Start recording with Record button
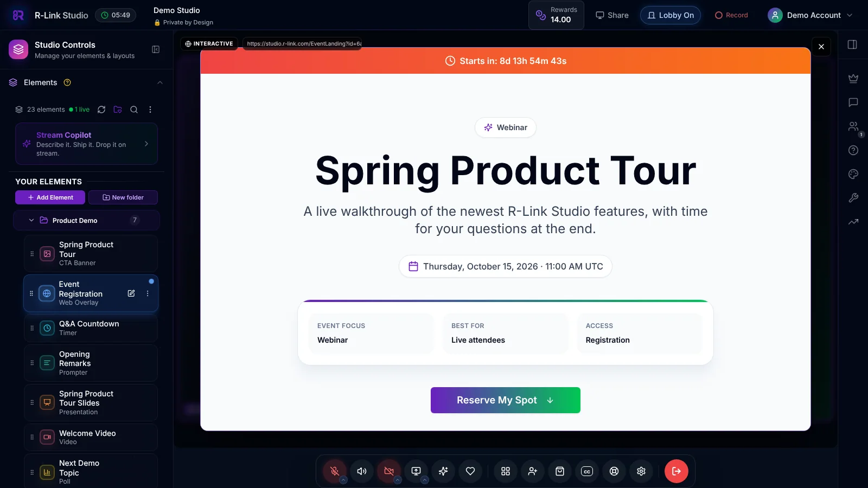868x488 pixels. [x=731, y=15]
